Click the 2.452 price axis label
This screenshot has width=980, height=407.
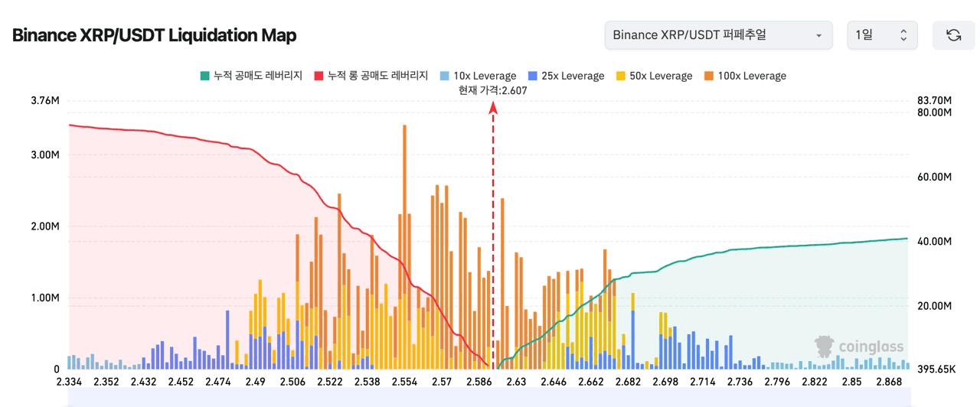pyautogui.click(x=181, y=382)
